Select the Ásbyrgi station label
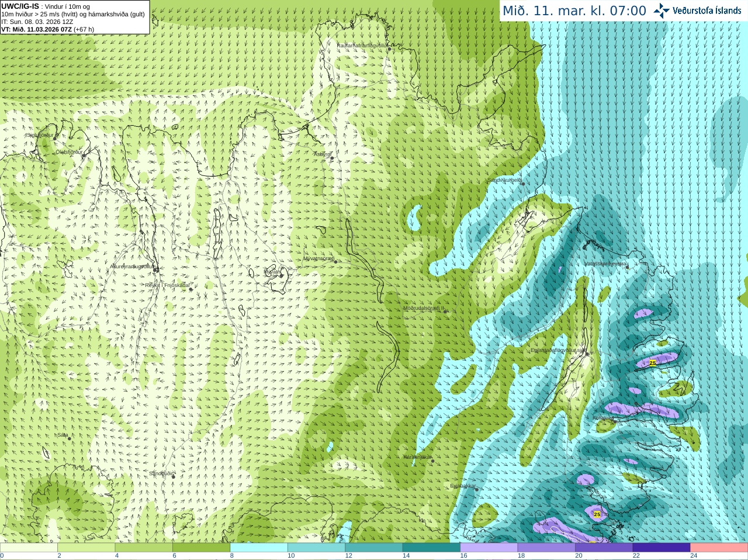 click(322, 154)
